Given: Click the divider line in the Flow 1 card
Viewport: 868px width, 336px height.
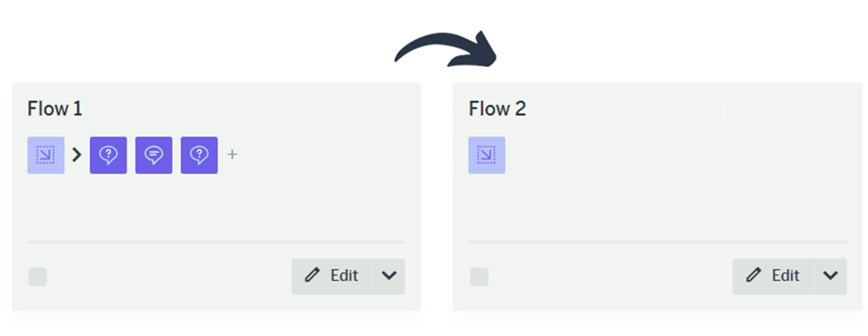Looking at the screenshot, I should point(216,242).
